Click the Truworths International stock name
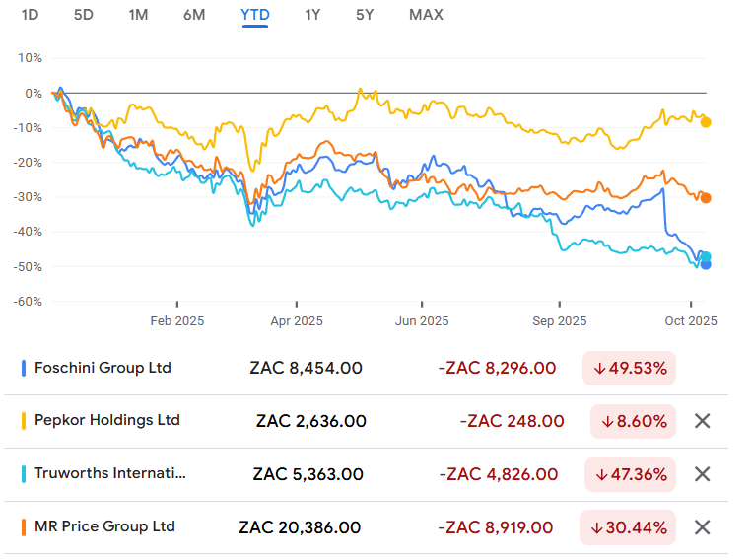Image resolution: width=752 pixels, height=560 pixels. click(x=109, y=473)
